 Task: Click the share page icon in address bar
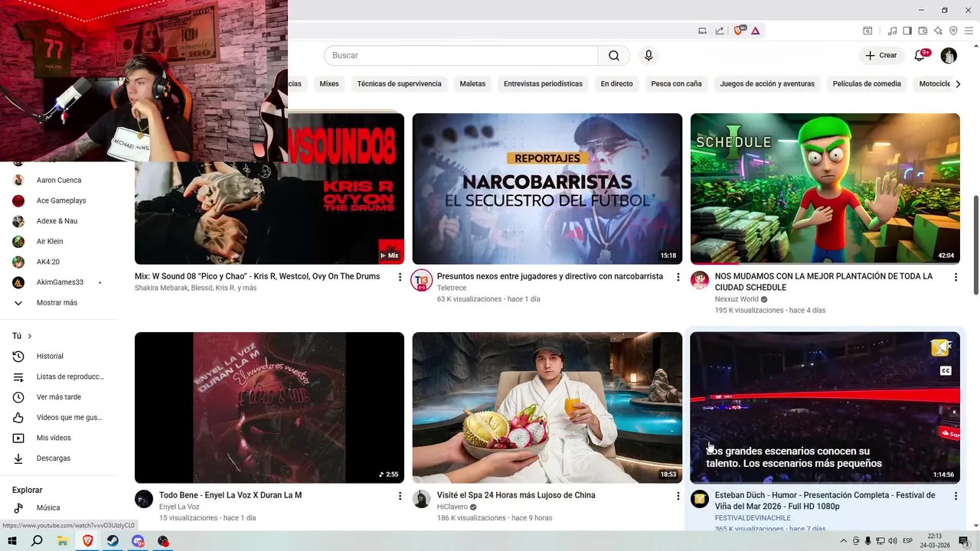(x=720, y=31)
